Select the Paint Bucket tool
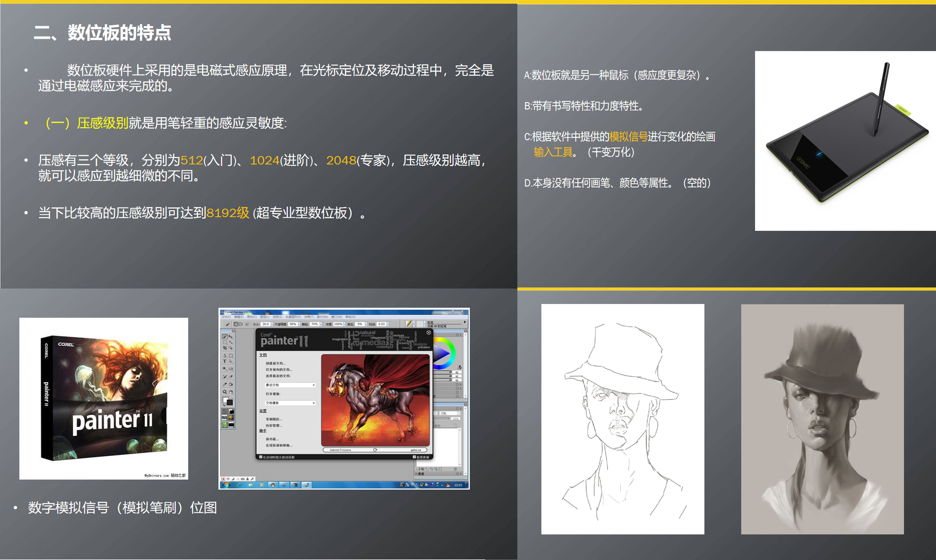 point(231,384)
